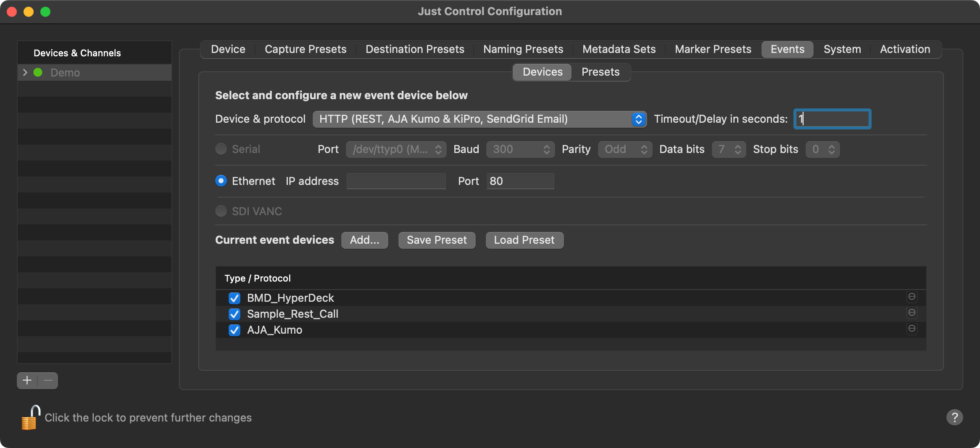Select the Devices sub-tab
980x448 pixels.
tap(543, 72)
